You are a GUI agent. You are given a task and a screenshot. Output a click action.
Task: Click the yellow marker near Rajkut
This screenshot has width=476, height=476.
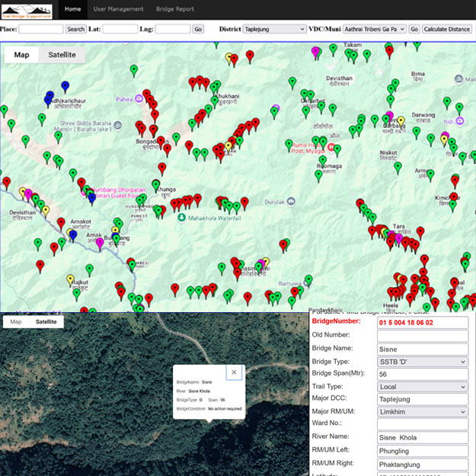click(x=70, y=280)
